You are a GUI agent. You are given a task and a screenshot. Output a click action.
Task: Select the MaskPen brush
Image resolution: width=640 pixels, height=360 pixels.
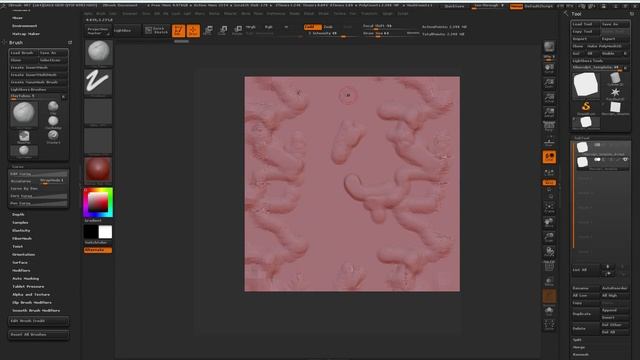click(x=24, y=137)
